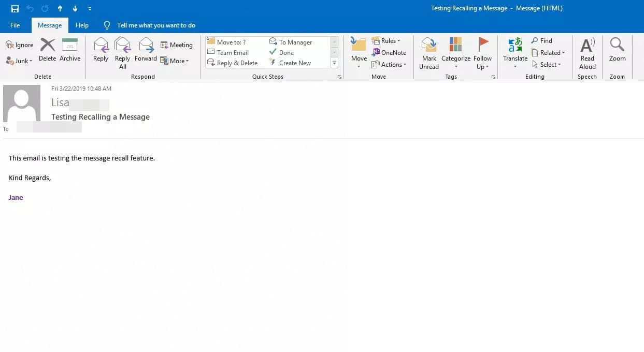Send message to OneNote
The image size is (644, 352).
coord(389,52)
